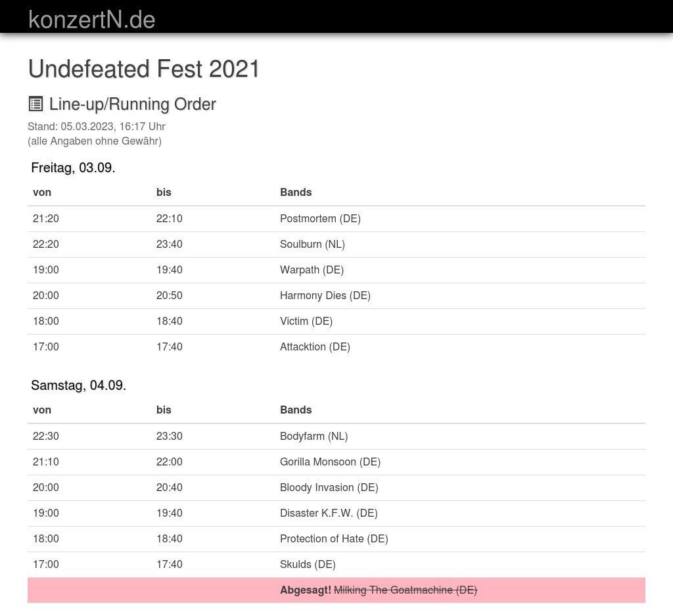The height and width of the screenshot is (616, 673).
Task: Click Disaster K.F.W. (DE) band name
Action: click(329, 513)
